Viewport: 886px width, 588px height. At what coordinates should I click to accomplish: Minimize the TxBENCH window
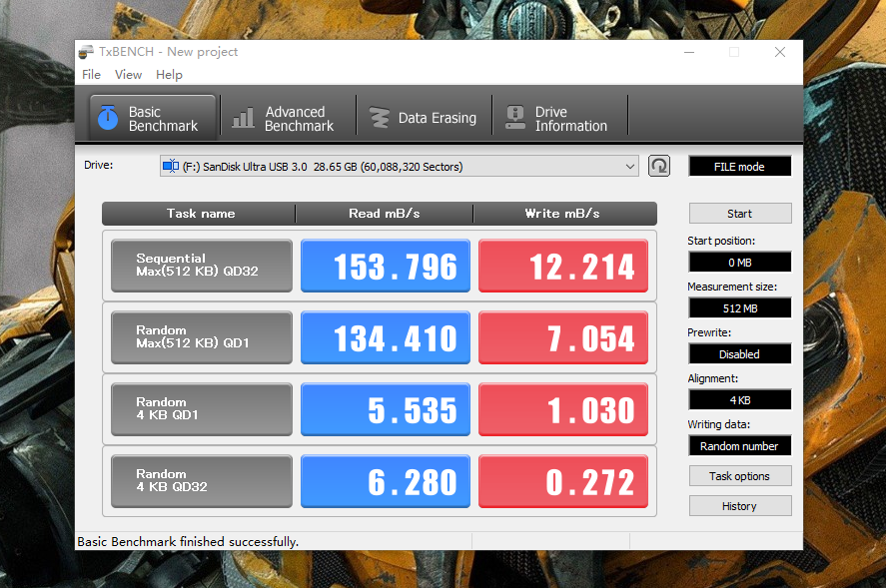click(x=689, y=52)
